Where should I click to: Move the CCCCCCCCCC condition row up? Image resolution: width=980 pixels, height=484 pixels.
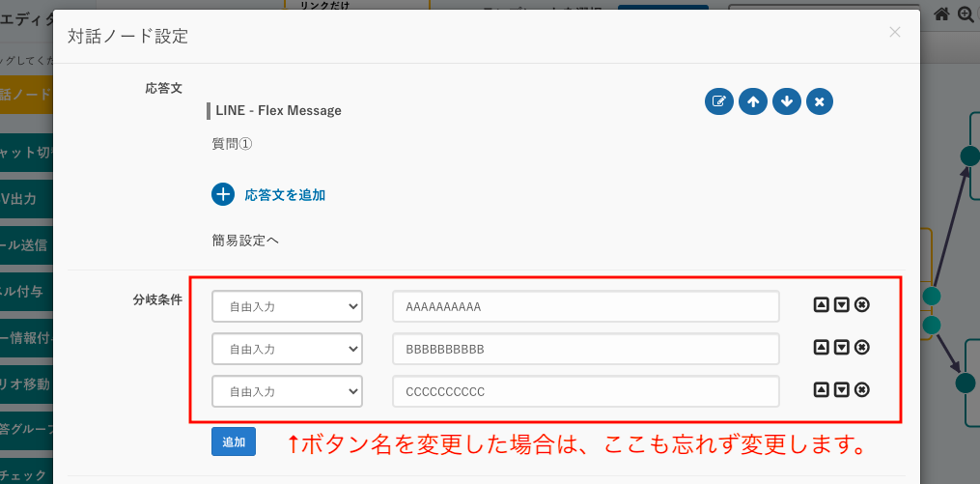click(x=822, y=390)
